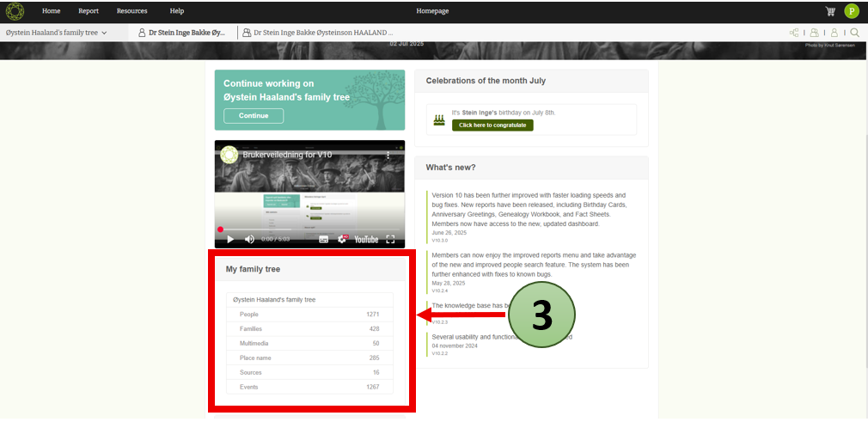Open the Help menu

[177, 11]
